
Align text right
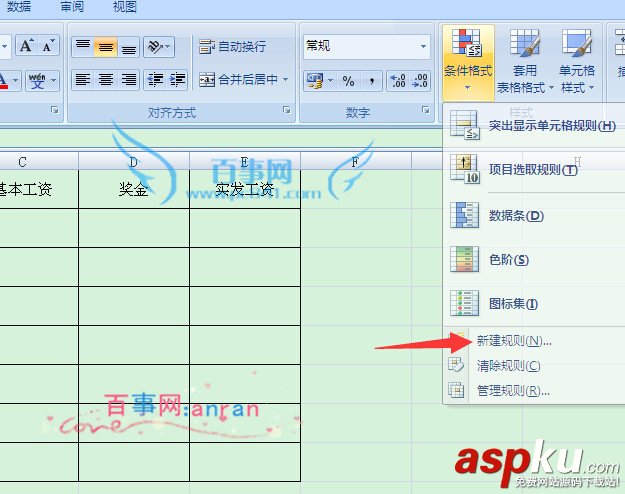[128, 79]
